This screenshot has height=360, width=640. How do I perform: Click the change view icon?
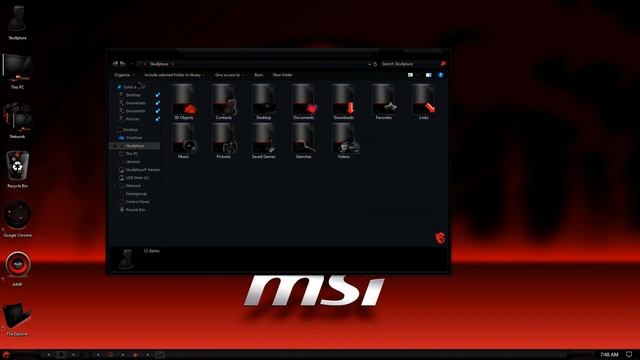[410, 75]
